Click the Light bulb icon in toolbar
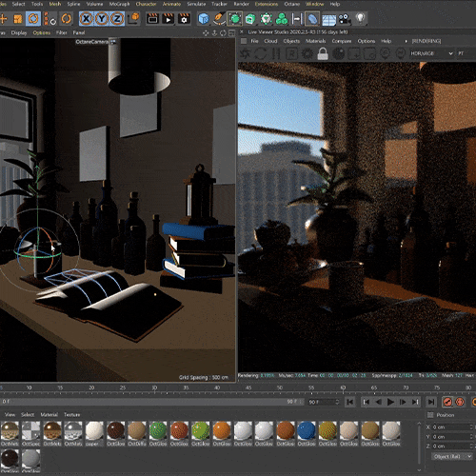This screenshot has height=476, width=476. 360,19
